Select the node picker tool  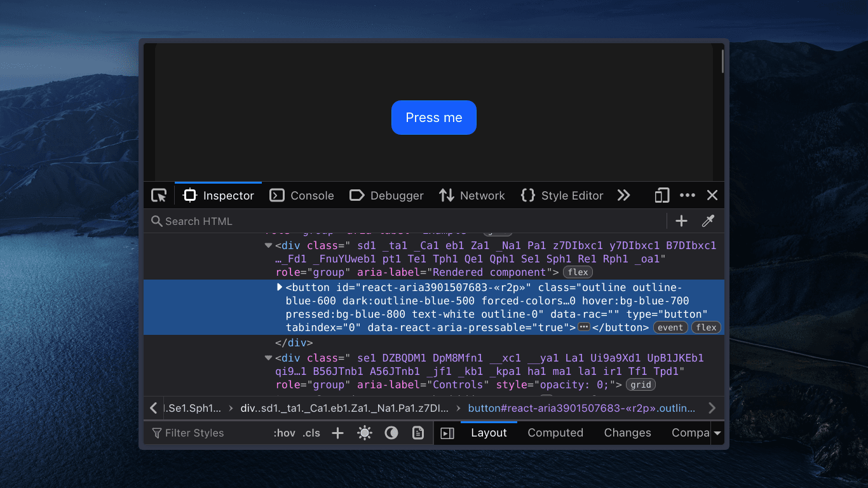tap(158, 195)
